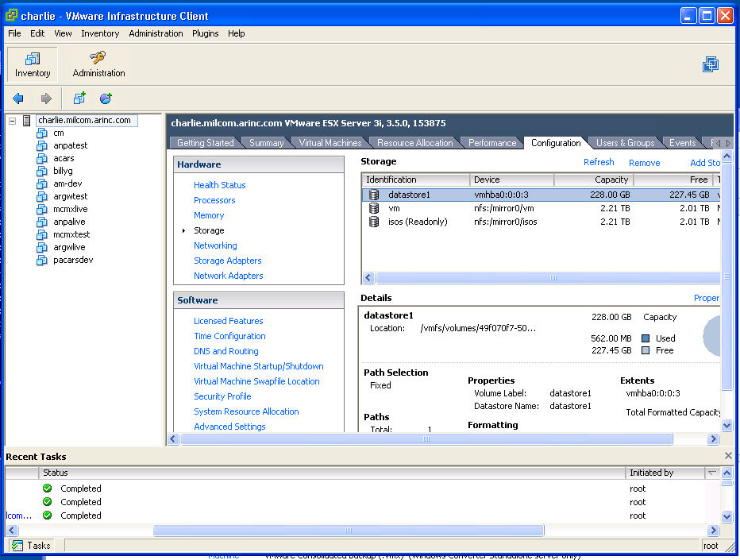Click the isos (Readonly) datastore icon

tap(374, 222)
